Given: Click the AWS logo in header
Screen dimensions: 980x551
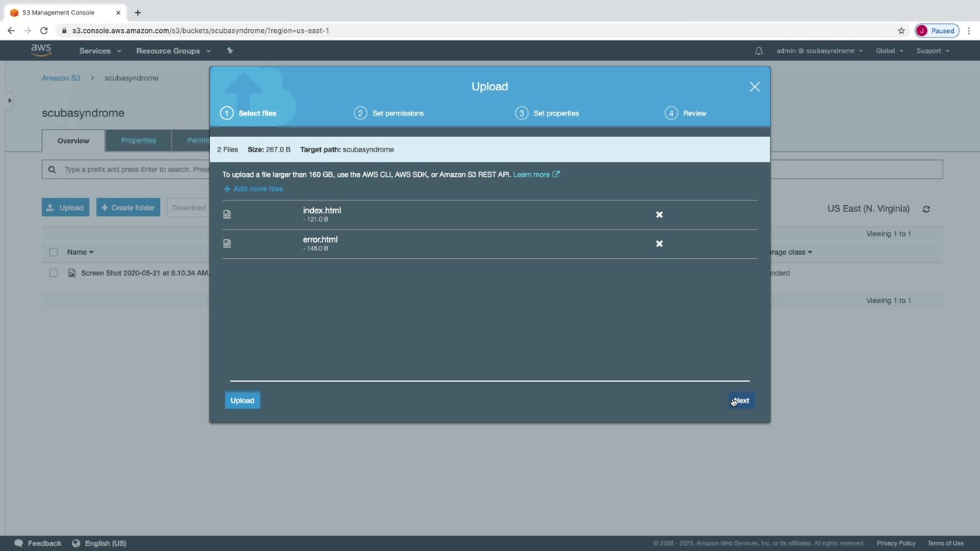Looking at the screenshot, I should point(41,50).
